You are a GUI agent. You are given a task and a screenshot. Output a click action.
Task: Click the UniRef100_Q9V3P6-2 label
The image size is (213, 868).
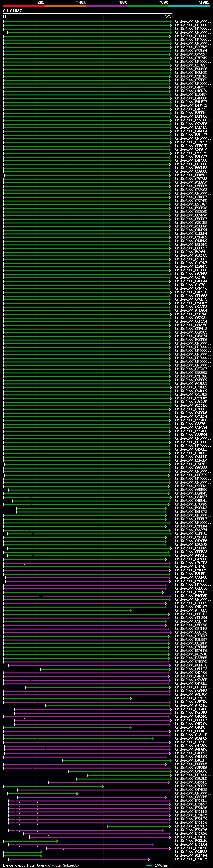click(193, 120)
